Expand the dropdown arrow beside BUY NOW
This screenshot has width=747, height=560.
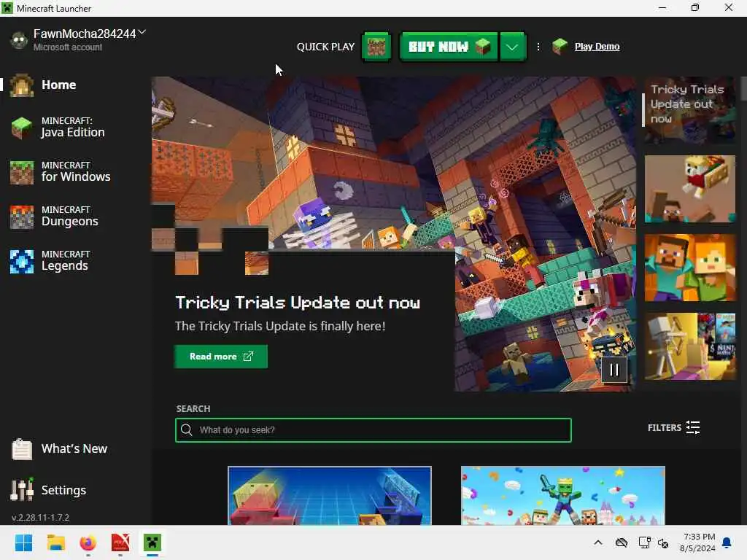tap(512, 46)
